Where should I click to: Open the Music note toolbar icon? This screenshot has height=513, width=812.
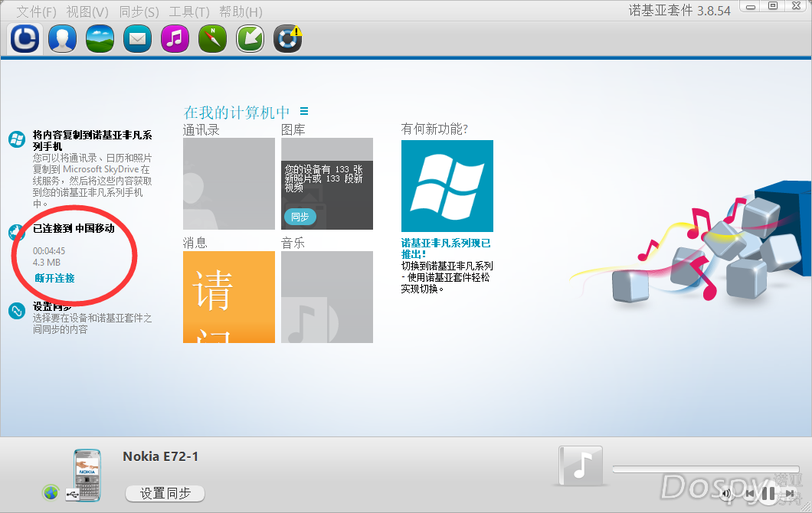[175, 38]
